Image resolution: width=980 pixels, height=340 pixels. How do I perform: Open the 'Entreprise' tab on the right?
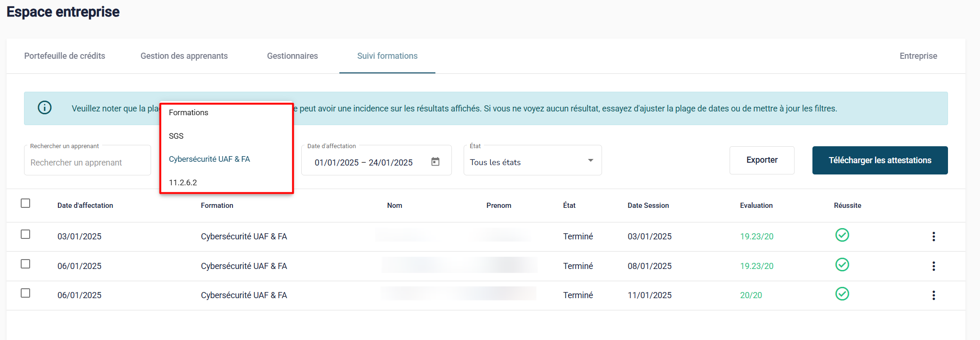[918, 56]
